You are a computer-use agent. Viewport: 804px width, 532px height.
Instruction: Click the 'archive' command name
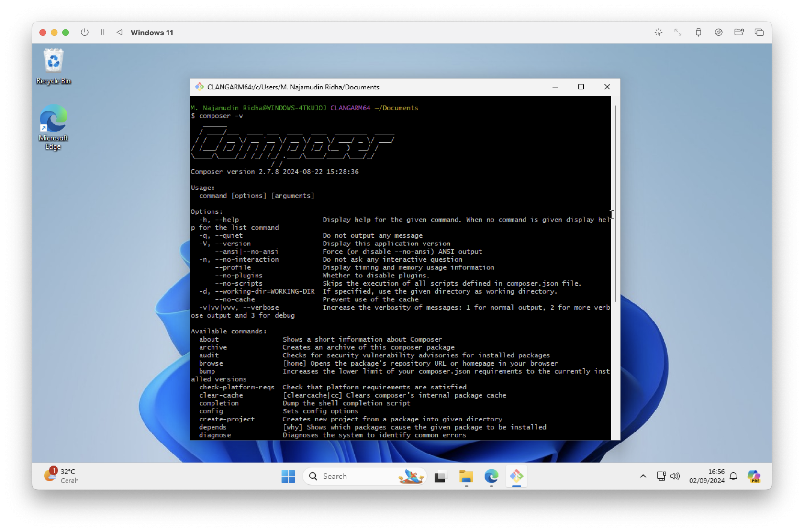tap(213, 347)
